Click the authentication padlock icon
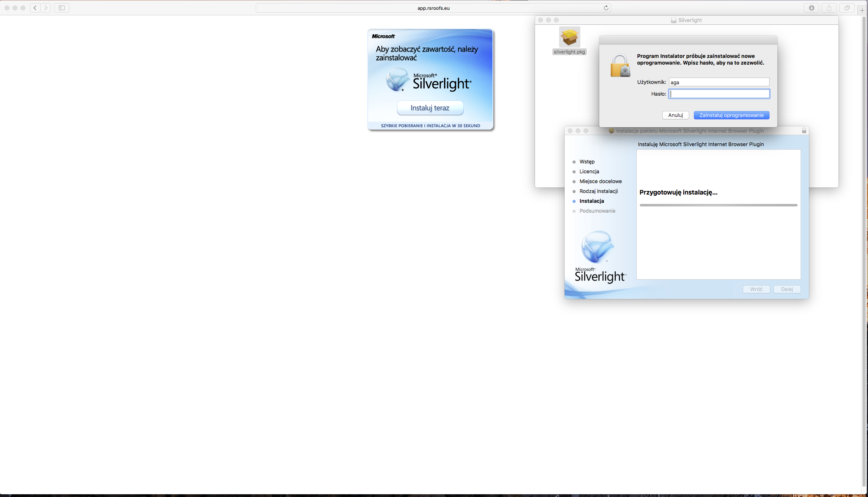This screenshot has width=868, height=497. coord(620,66)
